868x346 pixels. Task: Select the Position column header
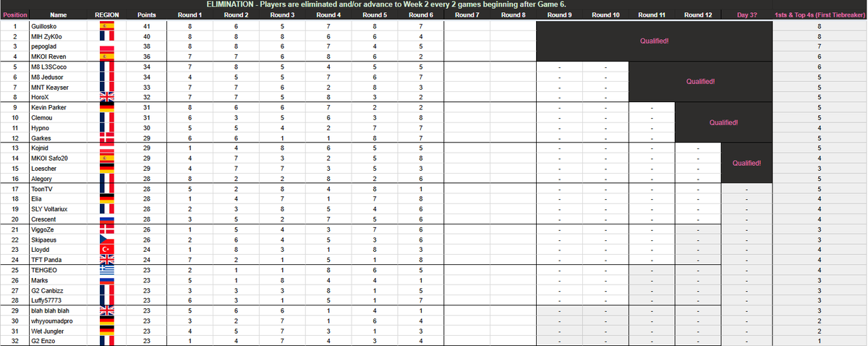pos(14,14)
